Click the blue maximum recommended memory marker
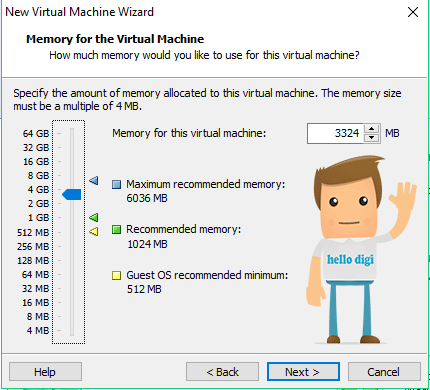Viewport: 430px width, 390px height. click(94, 181)
